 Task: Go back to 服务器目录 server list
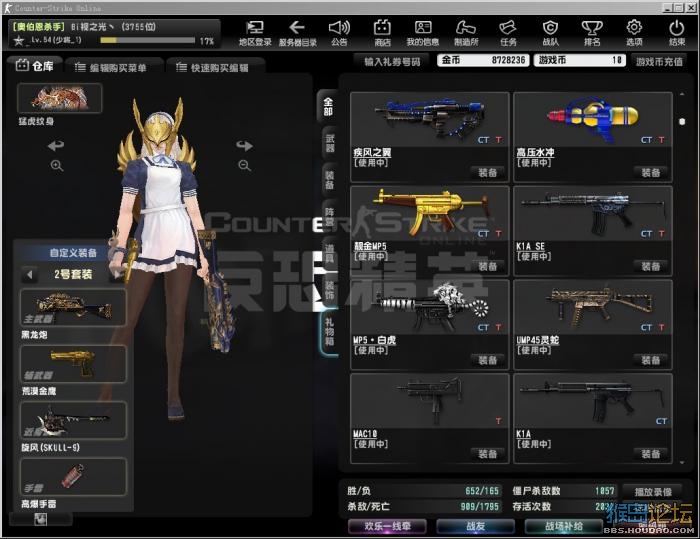tap(297, 33)
